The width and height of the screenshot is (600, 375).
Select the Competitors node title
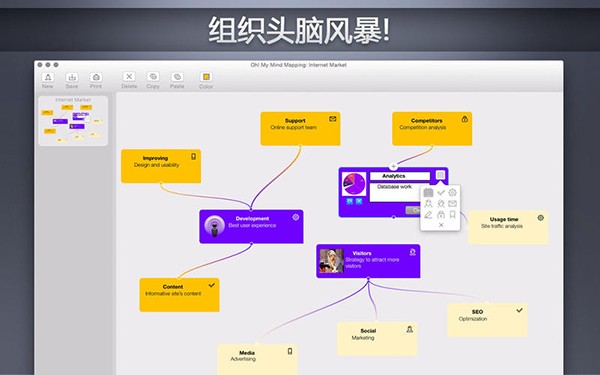427,121
